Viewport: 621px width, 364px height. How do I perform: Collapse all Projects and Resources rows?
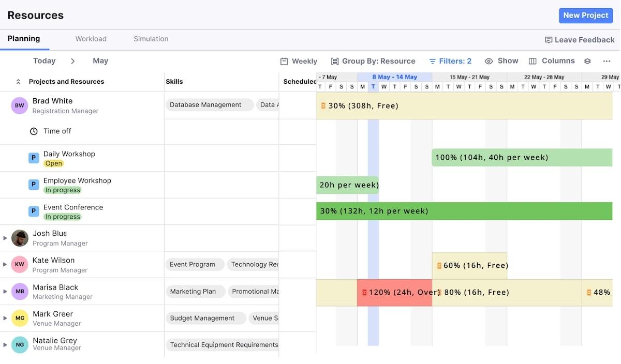click(x=18, y=82)
